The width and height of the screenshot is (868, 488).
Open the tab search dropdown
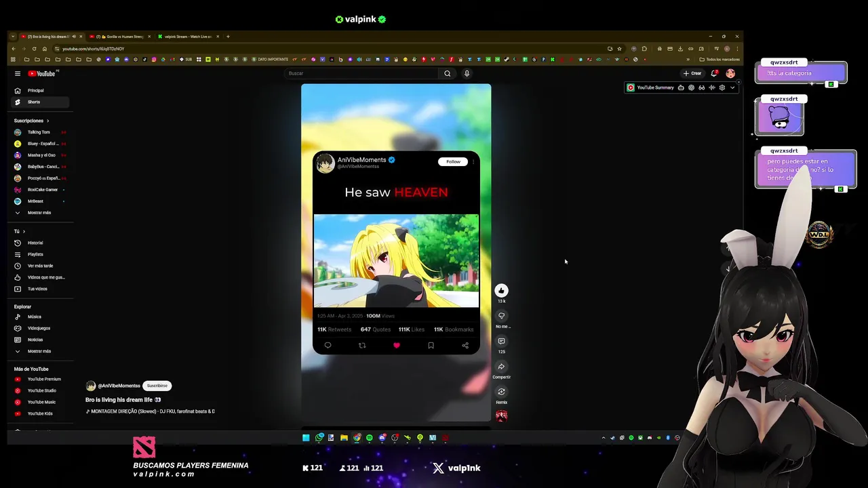13,37
